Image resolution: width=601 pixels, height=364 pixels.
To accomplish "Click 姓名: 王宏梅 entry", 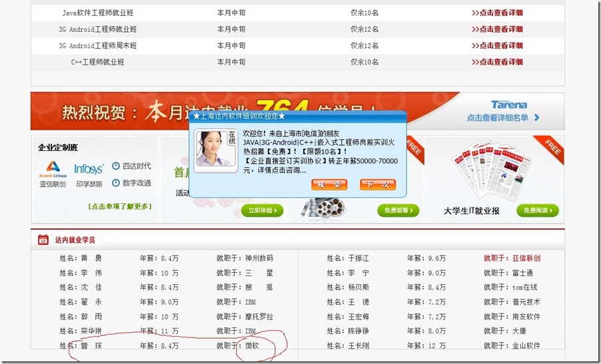I will coord(348,317).
